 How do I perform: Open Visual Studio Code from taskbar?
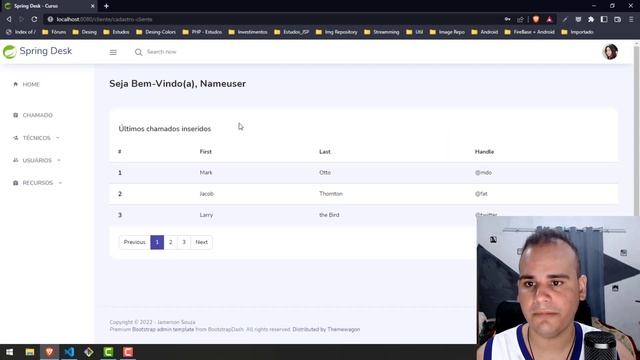click(x=69, y=352)
